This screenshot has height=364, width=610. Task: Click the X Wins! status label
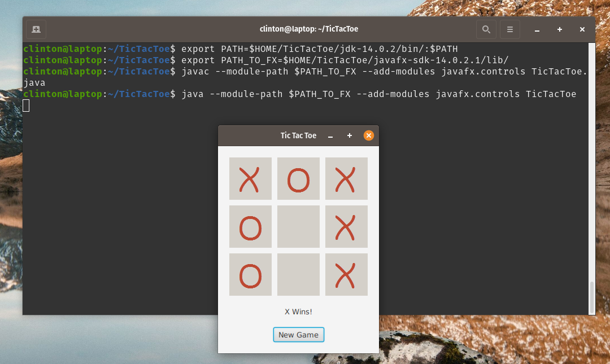coord(298,312)
